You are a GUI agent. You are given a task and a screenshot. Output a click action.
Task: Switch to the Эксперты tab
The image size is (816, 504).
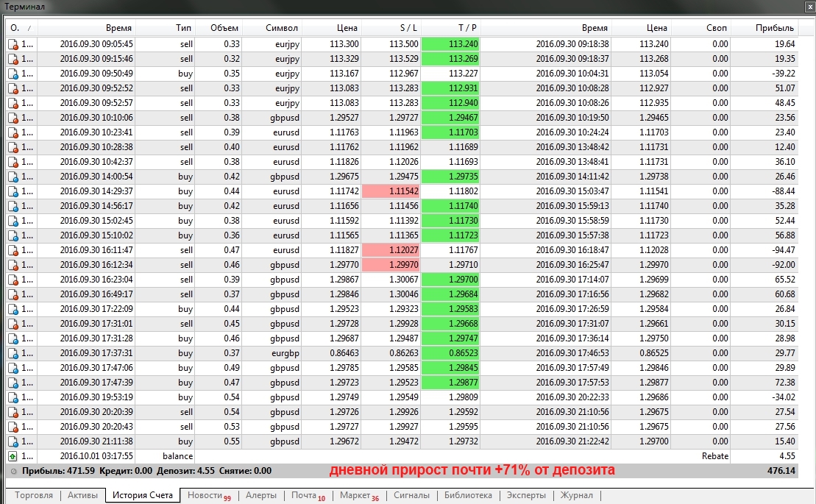[x=526, y=495]
